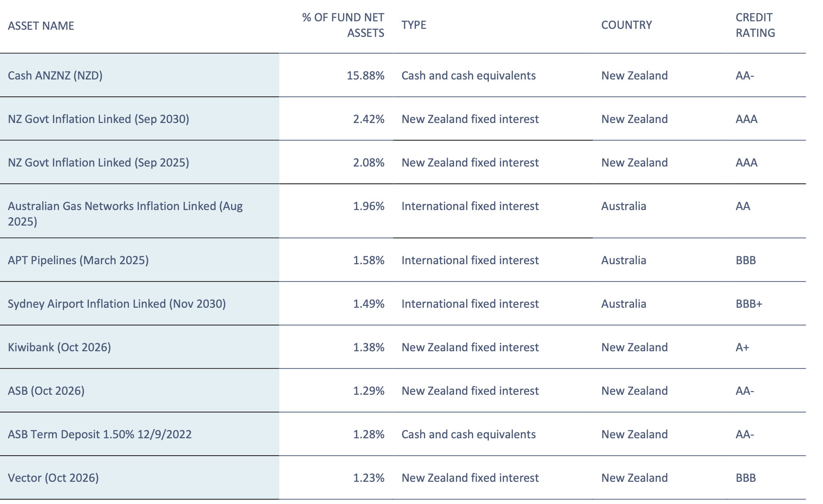823x504 pixels.
Task: Click 'New Zealand fixed interest' in Vector row
Action: coord(470,478)
